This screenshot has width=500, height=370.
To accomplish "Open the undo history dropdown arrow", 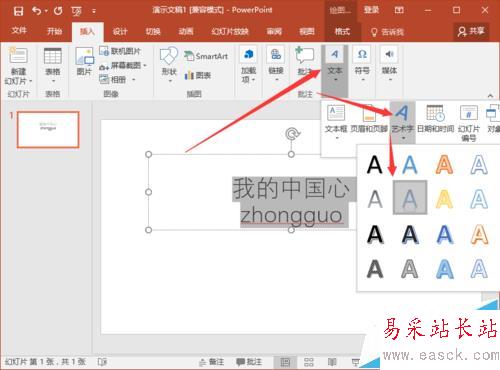I will coord(46,11).
